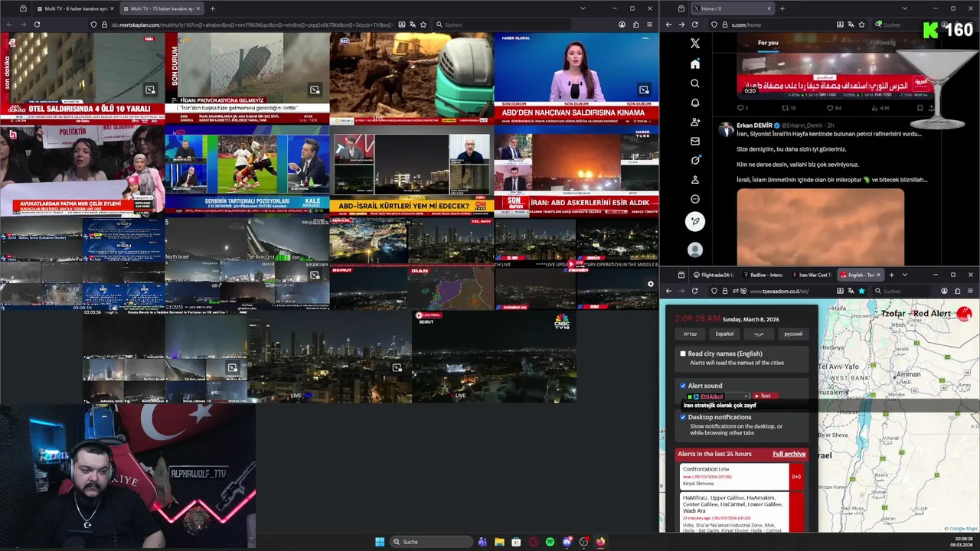
Task: Open Profile icon in X sidebar
Action: tap(695, 179)
